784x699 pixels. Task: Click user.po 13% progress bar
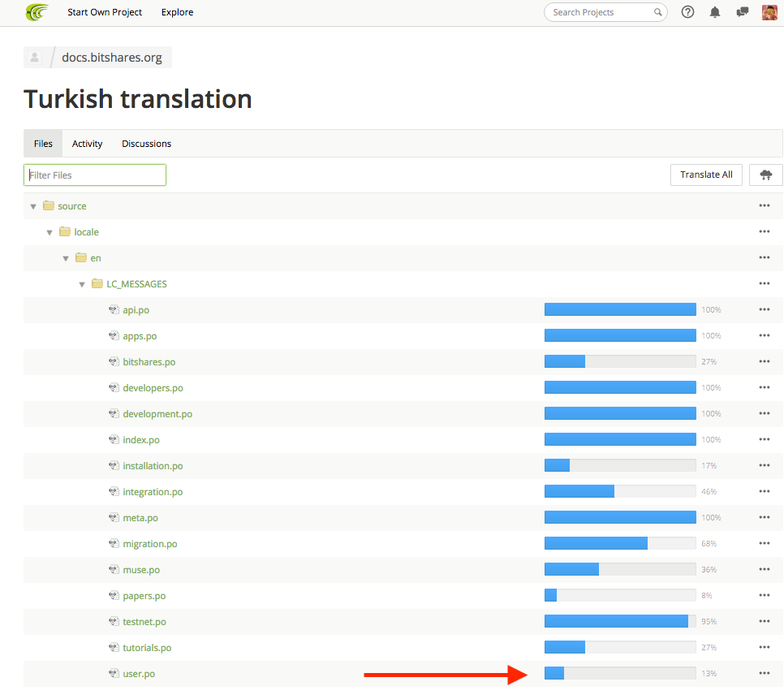[620, 673]
